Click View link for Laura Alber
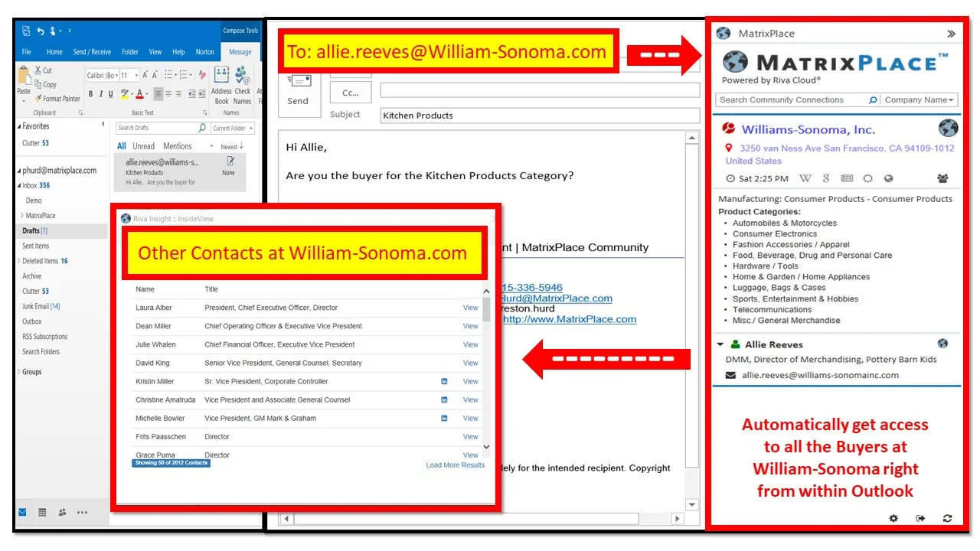 click(470, 308)
